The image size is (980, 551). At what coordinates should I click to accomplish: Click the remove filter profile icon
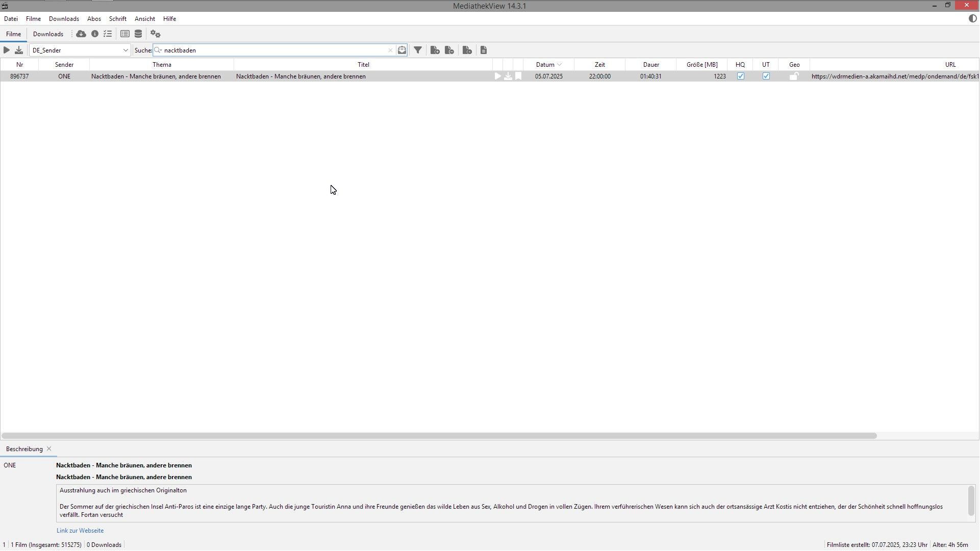(449, 50)
